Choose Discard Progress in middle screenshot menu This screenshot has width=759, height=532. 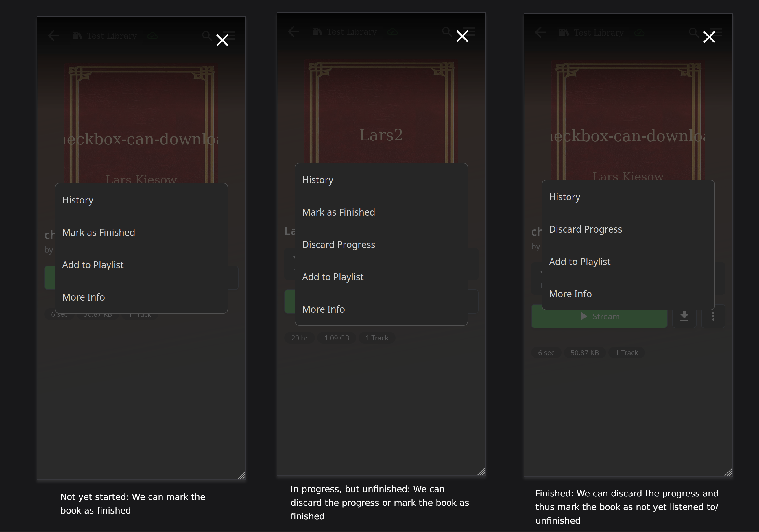381,245
